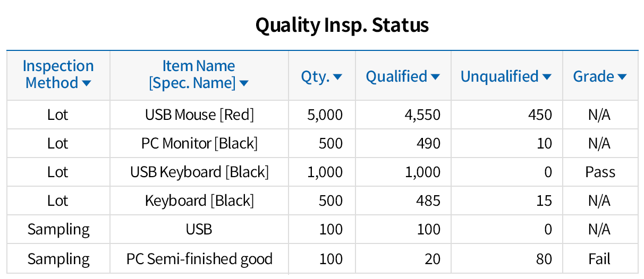
Task: Select the PC Semi-finished good item
Action: [199, 259]
